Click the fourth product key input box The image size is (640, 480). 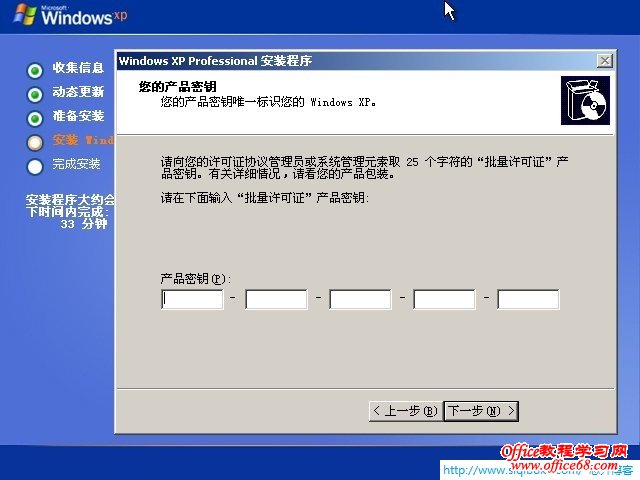point(444,300)
